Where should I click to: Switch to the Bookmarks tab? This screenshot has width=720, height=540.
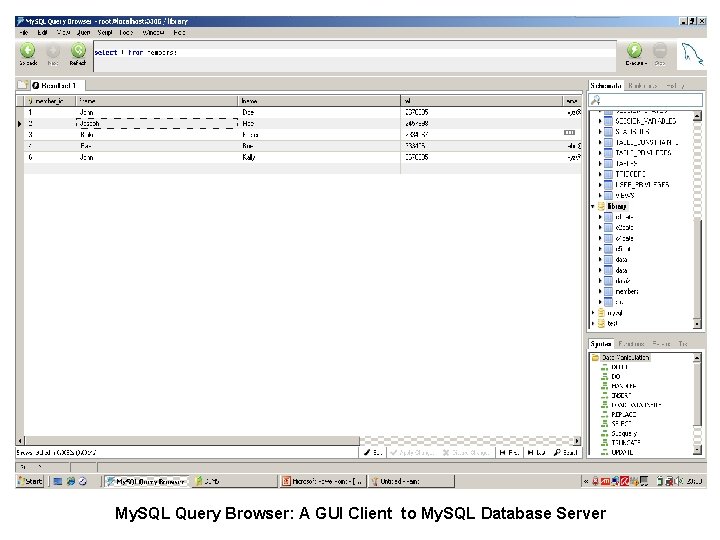point(642,86)
